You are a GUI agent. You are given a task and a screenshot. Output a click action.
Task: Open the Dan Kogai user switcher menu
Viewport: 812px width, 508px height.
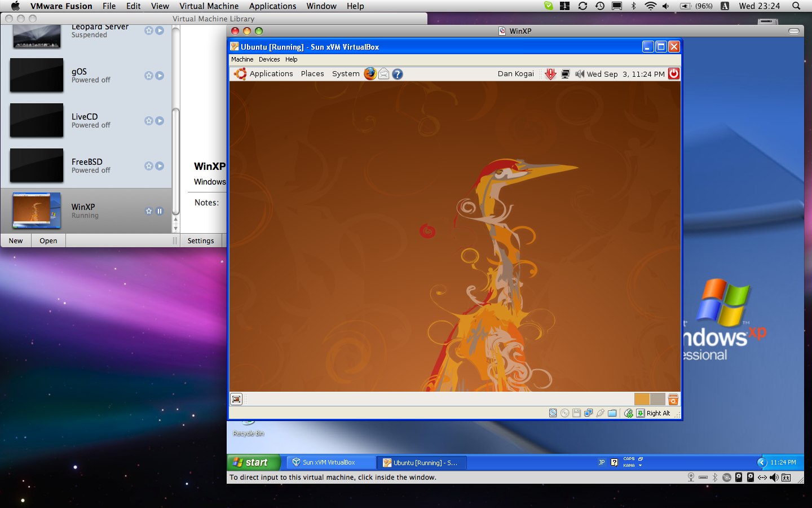point(515,74)
